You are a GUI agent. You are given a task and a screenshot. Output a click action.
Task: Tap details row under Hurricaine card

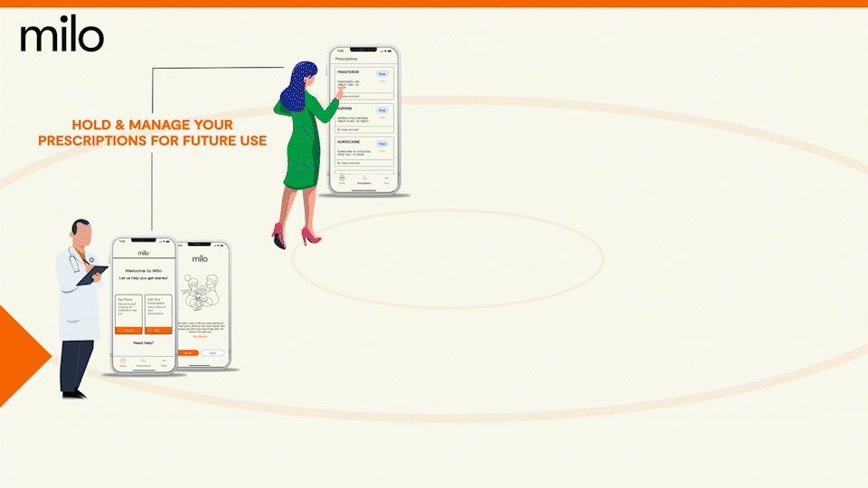[x=364, y=164]
